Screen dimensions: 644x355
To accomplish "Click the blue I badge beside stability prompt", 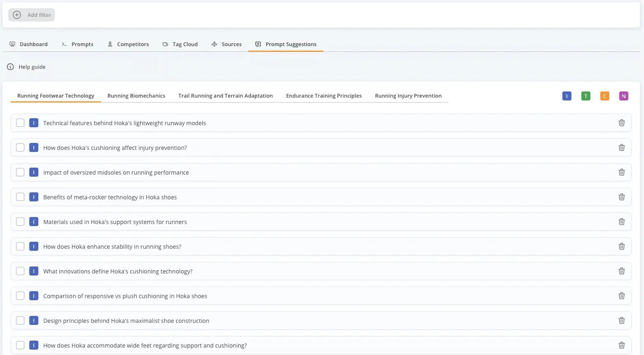I will pos(34,246).
